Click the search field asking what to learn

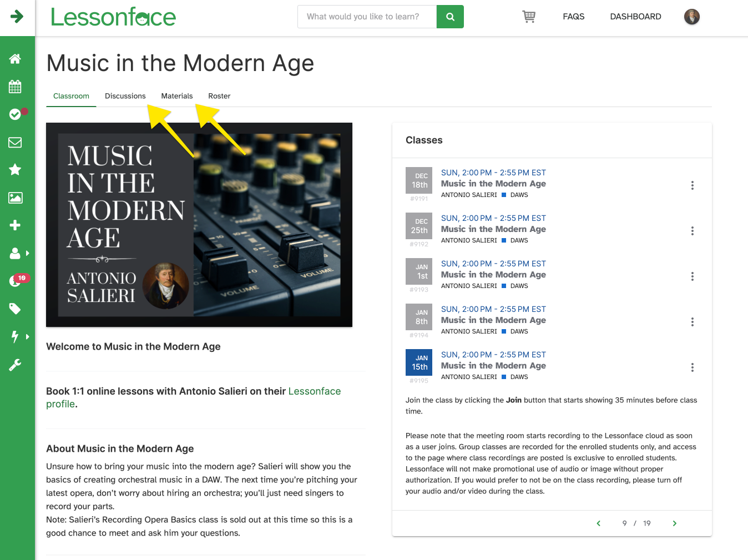tap(367, 17)
